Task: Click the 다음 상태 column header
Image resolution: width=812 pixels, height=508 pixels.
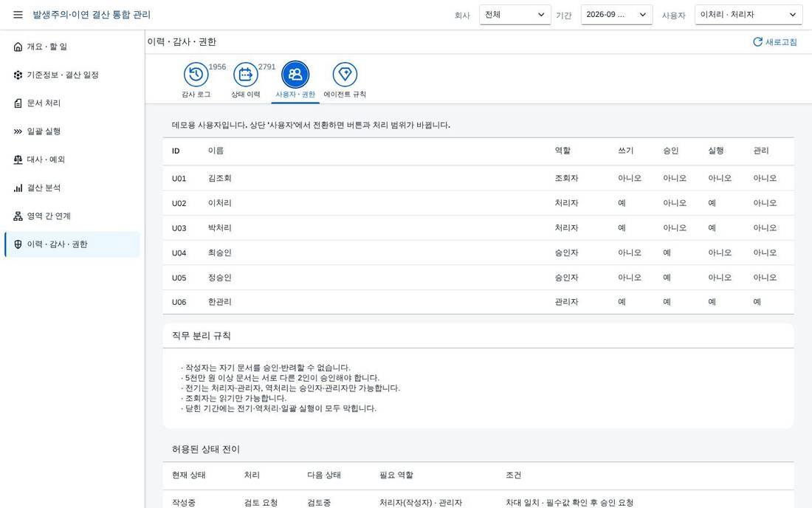Action: point(323,475)
